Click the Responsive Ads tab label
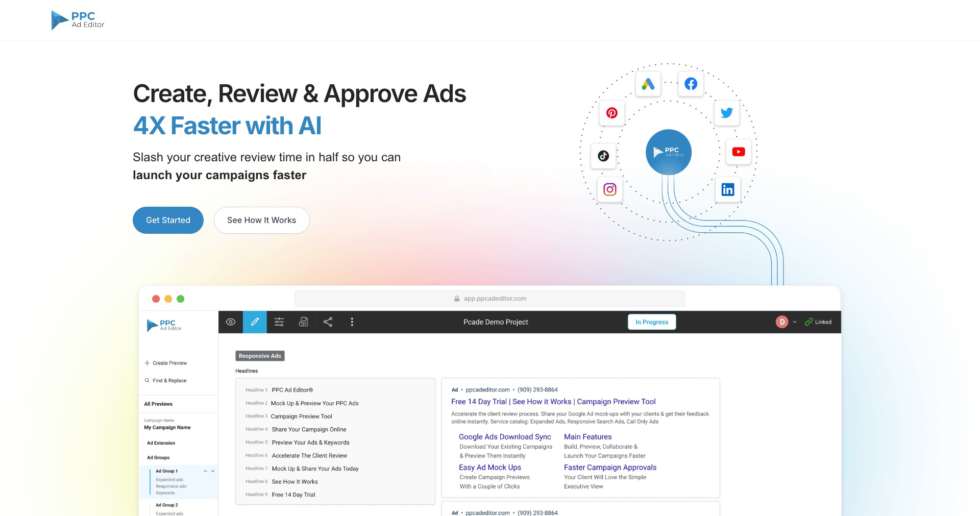Viewport: 980px width, 516px height. 260,356
